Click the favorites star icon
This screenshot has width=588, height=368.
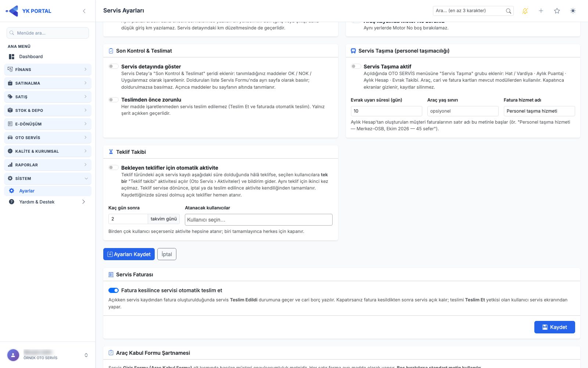[x=557, y=11]
